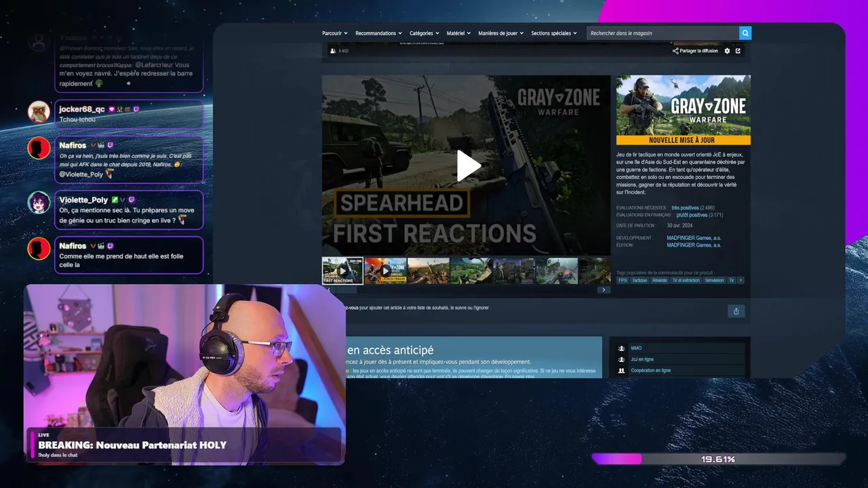Expand the Catégories dropdown
Viewport: 868px width, 488px height.
(x=425, y=33)
